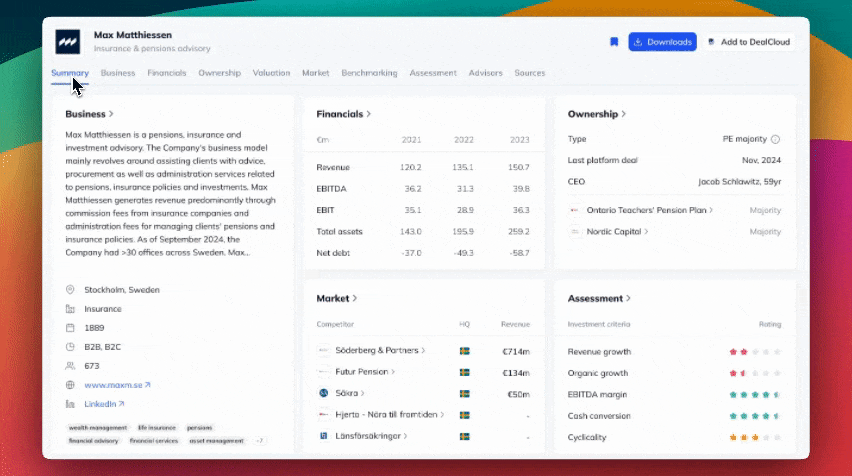Click the calendar icon beside 1889
852x476 pixels.
click(70, 328)
